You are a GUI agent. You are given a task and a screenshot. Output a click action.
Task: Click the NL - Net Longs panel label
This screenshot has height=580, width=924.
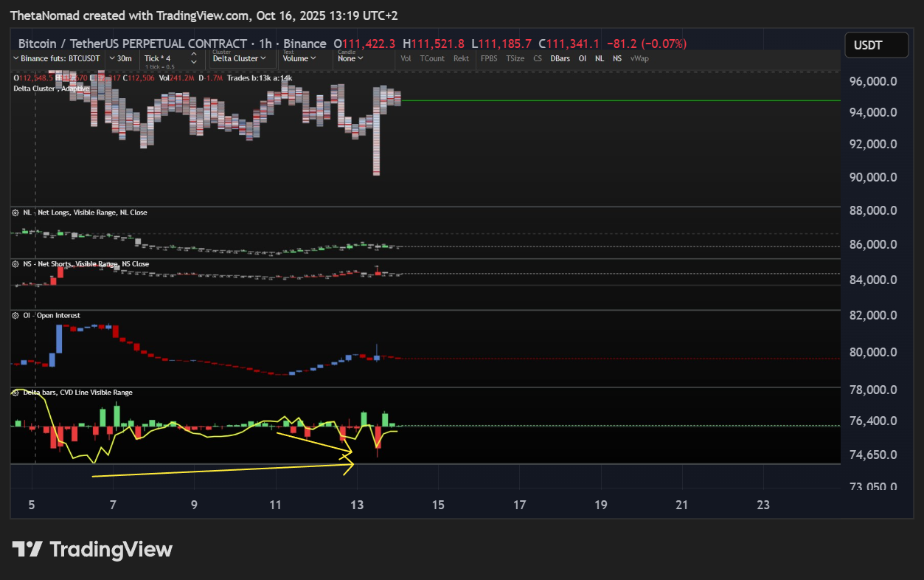coord(85,213)
